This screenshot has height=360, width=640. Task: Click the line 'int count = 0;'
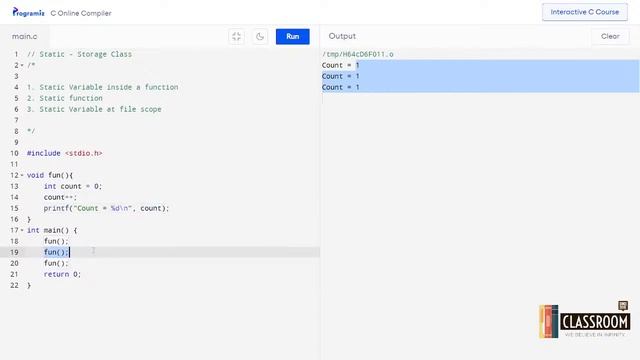pyautogui.click(x=73, y=186)
